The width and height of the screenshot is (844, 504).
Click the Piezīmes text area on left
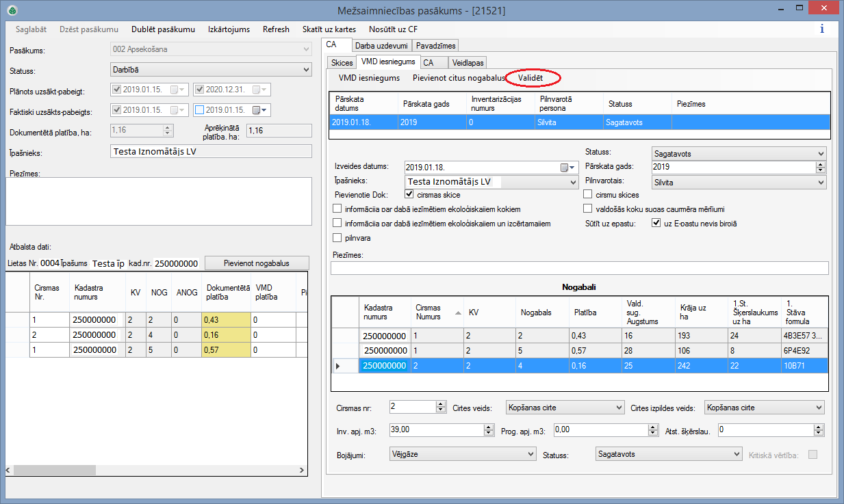[x=158, y=200]
